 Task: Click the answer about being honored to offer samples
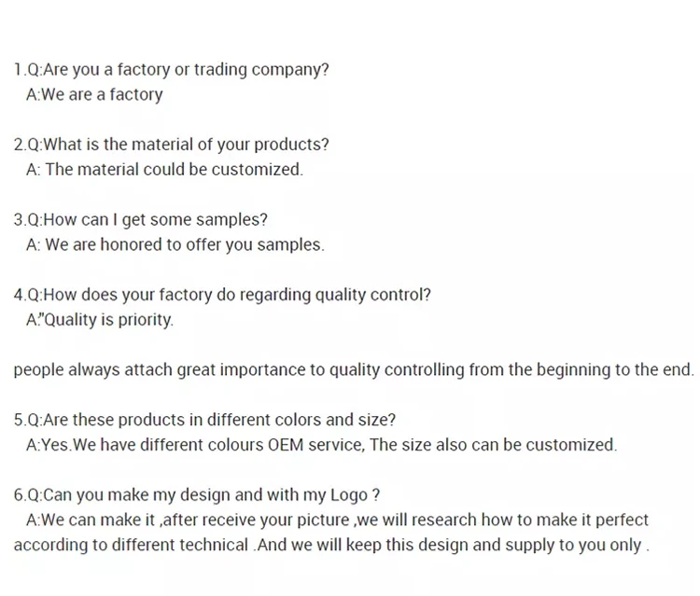point(175,245)
